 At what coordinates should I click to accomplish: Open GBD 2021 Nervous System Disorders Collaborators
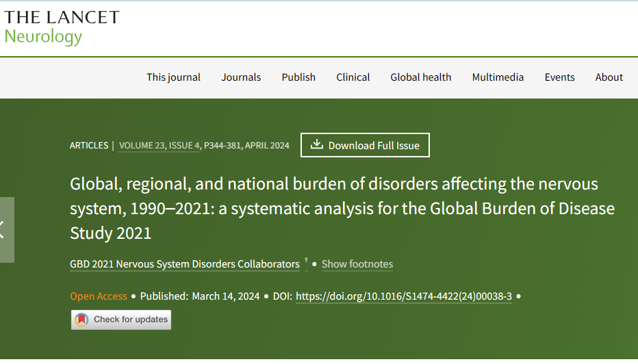click(x=185, y=264)
